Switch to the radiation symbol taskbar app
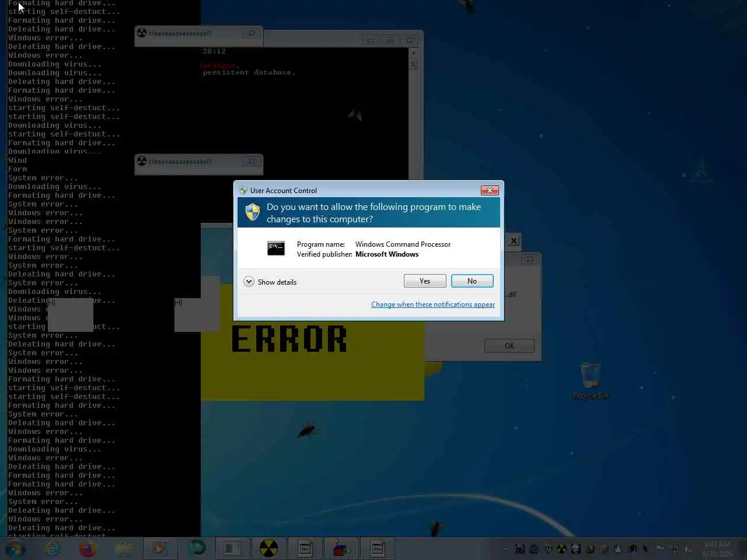 point(268,549)
